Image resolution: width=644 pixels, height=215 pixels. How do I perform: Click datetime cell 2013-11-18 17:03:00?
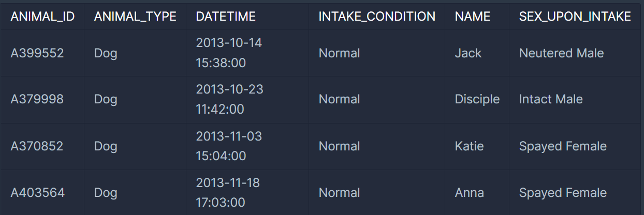pos(228,192)
